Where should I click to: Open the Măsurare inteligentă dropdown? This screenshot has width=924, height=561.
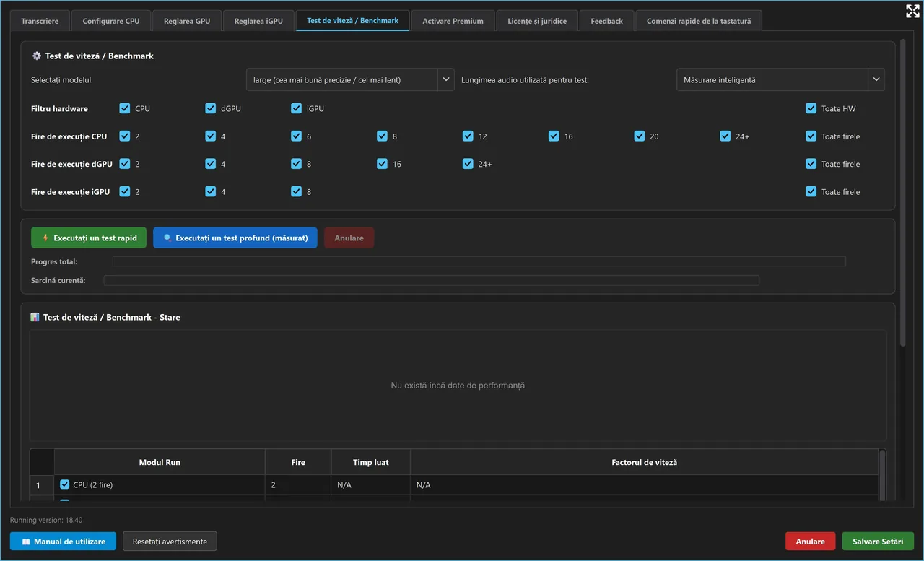(780, 79)
